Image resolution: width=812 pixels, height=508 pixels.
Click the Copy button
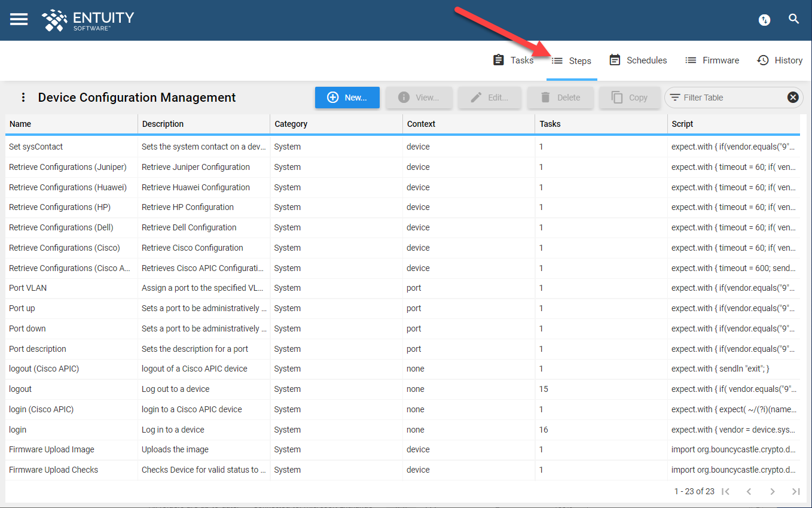point(630,97)
